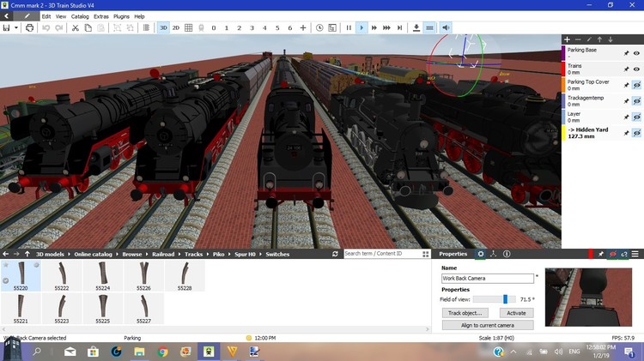Toggle the track display bars icon
Viewport: 644px width, 361px height.
point(429,28)
